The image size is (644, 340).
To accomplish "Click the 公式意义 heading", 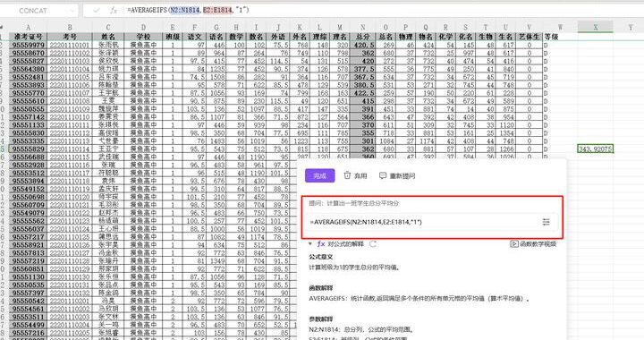I will pos(321,257).
